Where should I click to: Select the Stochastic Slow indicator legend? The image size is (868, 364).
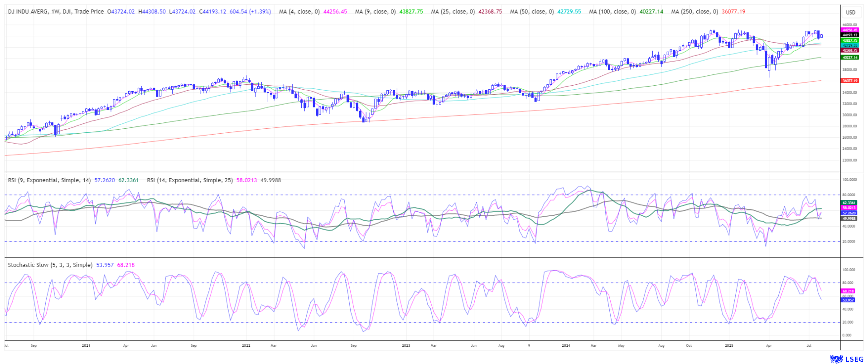click(x=50, y=265)
